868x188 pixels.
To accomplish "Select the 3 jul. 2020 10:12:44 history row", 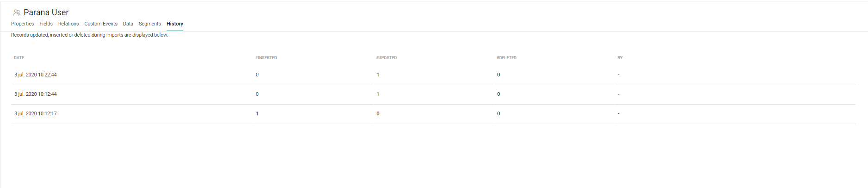I will tap(36, 94).
